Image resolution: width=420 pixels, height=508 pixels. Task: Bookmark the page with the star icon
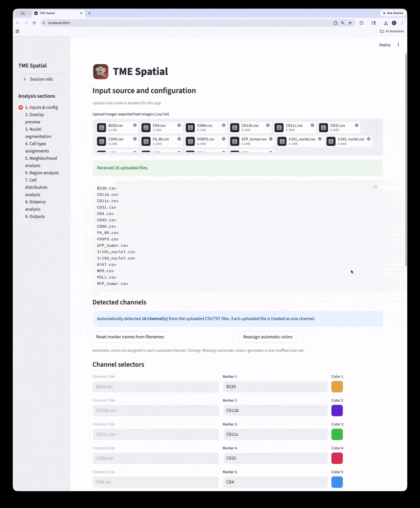[x=350, y=23]
